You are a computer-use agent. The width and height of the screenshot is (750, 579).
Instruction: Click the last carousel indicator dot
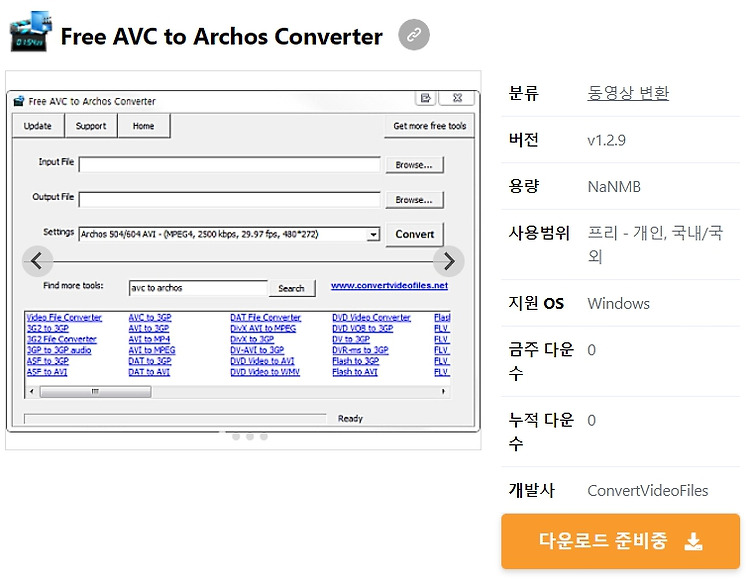tap(264, 437)
